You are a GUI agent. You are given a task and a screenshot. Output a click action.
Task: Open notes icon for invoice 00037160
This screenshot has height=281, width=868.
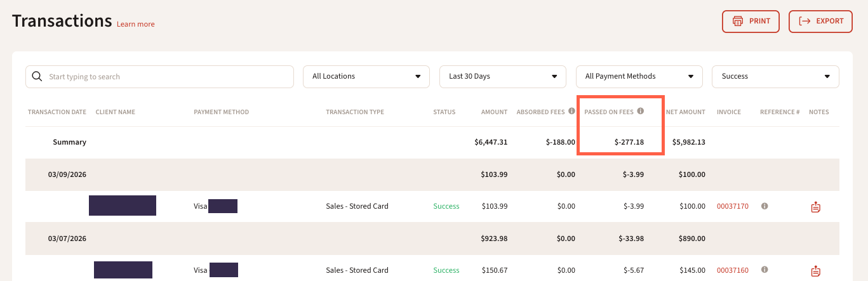click(816, 271)
